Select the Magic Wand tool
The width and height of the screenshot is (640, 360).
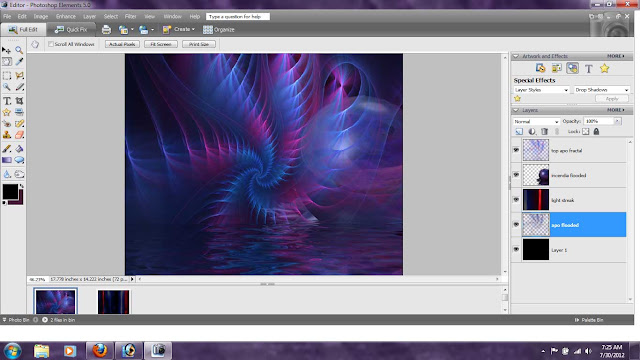coord(7,87)
